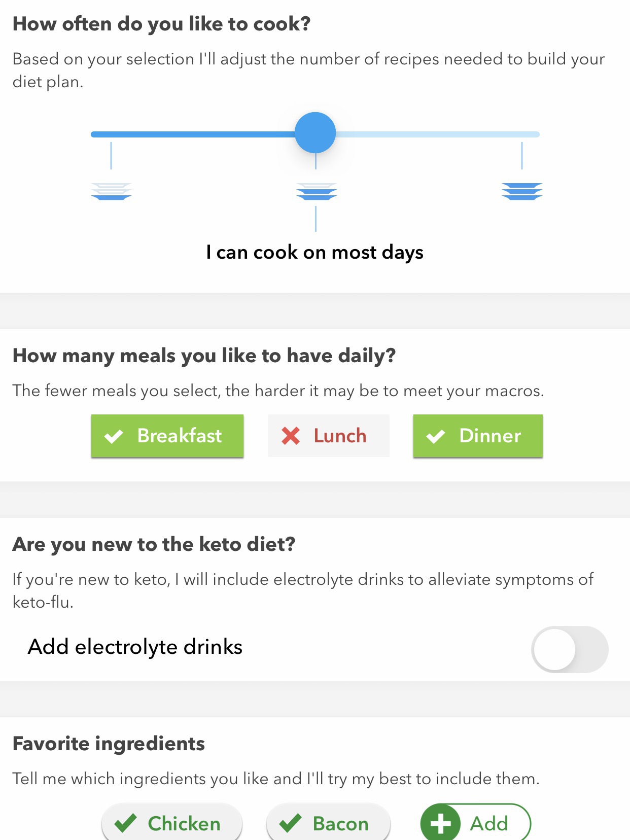This screenshot has width=630, height=840.
Task: Click the "I can cook on most days" label
Action: coord(315,252)
